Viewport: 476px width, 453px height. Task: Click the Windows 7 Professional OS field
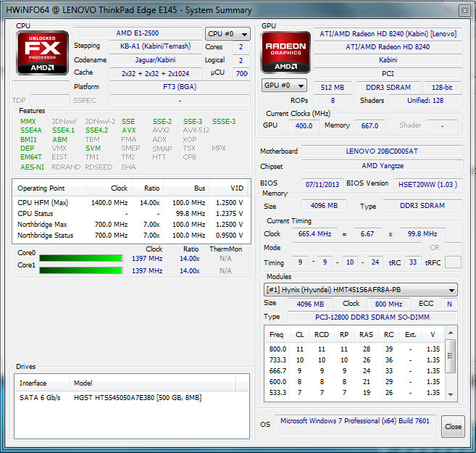pyautogui.click(x=355, y=425)
